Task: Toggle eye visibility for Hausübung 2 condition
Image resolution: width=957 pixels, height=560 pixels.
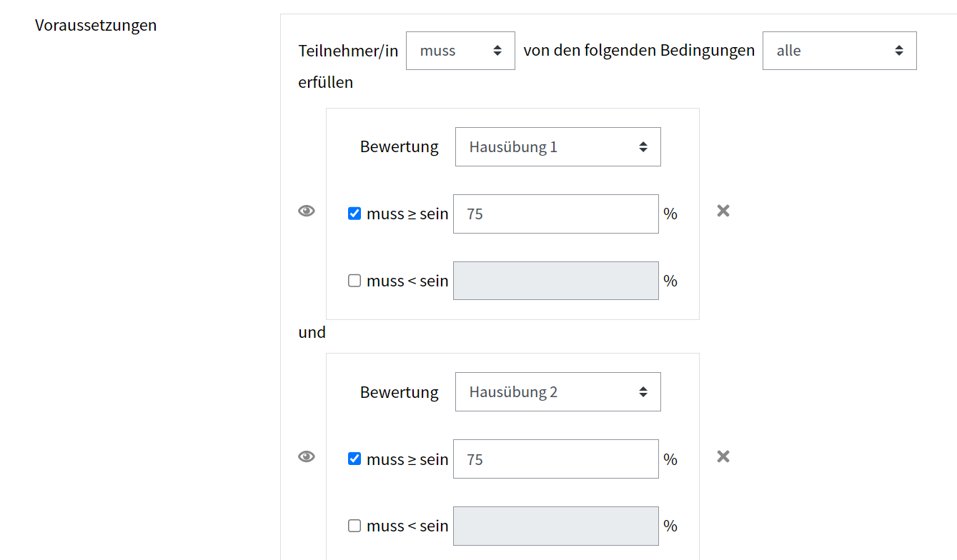Action: [x=307, y=456]
